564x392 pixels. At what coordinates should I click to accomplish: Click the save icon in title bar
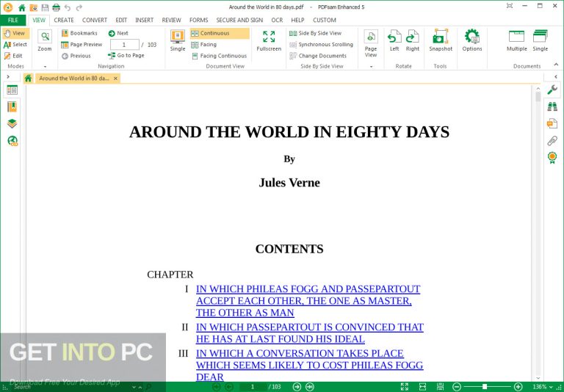pos(45,7)
